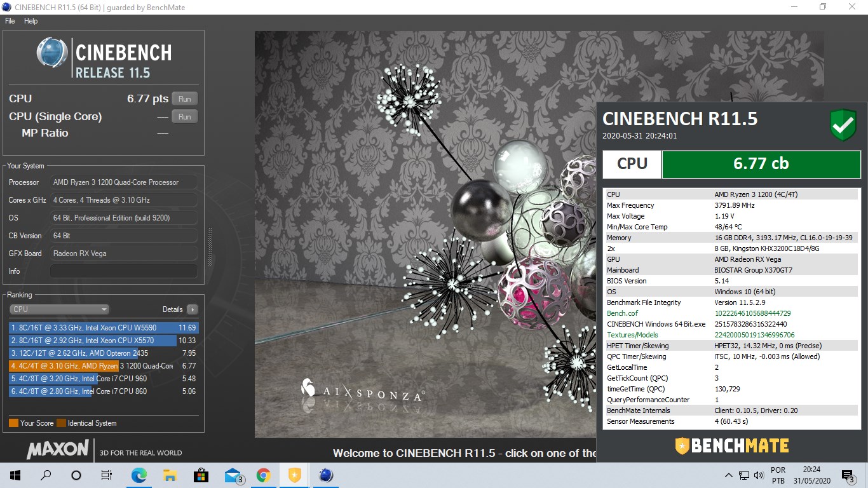868x488 pixels.
Task: Click the Identical System brown legend swatch
Action: point(61,423)
